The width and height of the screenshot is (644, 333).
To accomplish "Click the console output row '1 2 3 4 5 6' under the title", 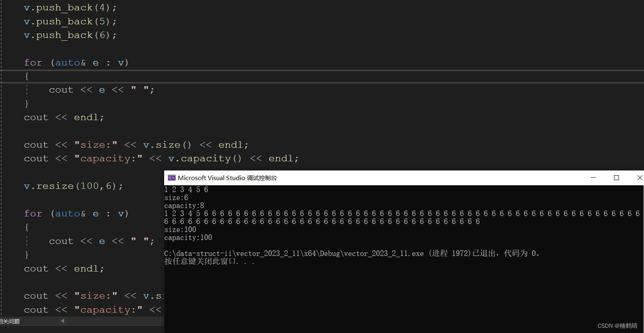I will [x=186, y=190].
